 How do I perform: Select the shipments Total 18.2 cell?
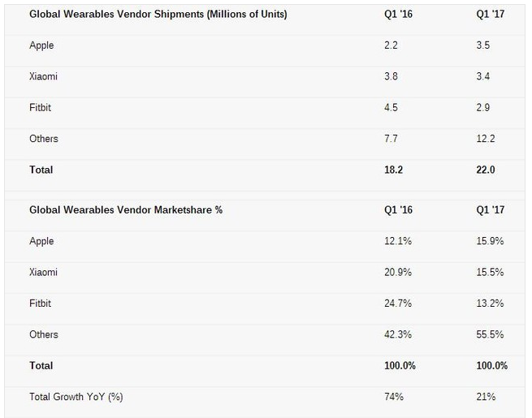coord(394,170)
